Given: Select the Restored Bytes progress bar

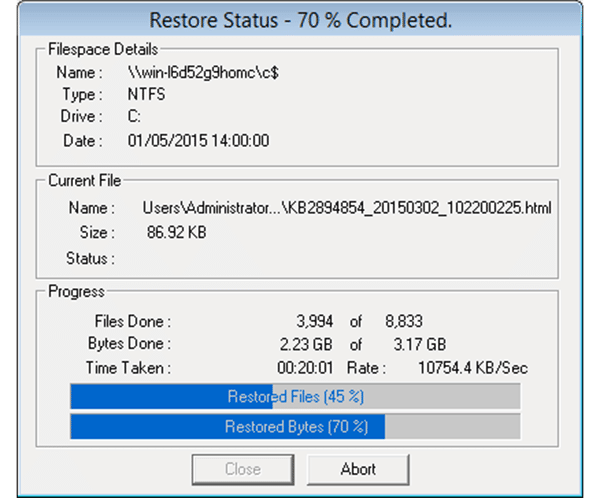Looking at the screenshot, I should tap(295, 426).
